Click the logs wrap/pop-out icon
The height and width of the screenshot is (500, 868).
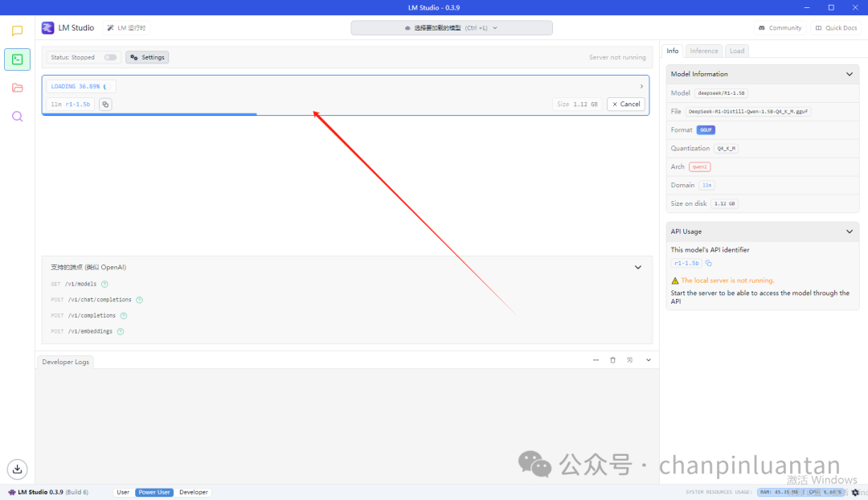point(629,360)
